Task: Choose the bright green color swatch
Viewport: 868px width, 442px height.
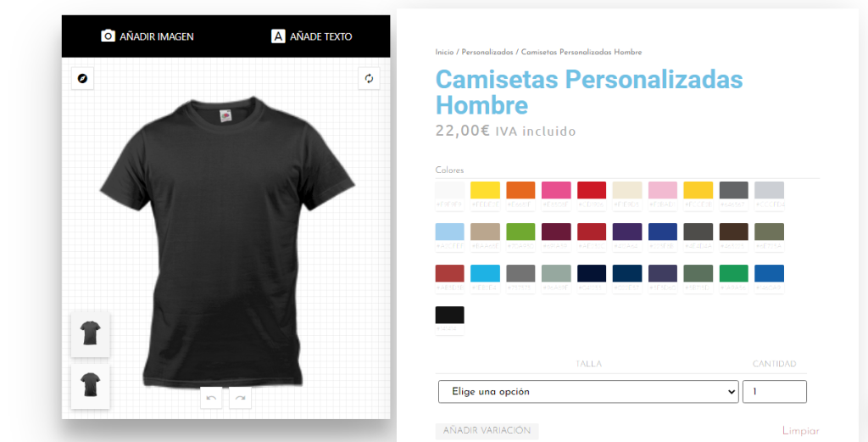Action: click(520, 232)
